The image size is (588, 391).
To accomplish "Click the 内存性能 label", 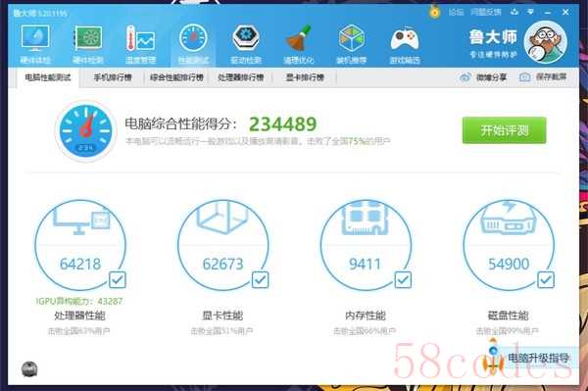I will (x=366, y=316).
